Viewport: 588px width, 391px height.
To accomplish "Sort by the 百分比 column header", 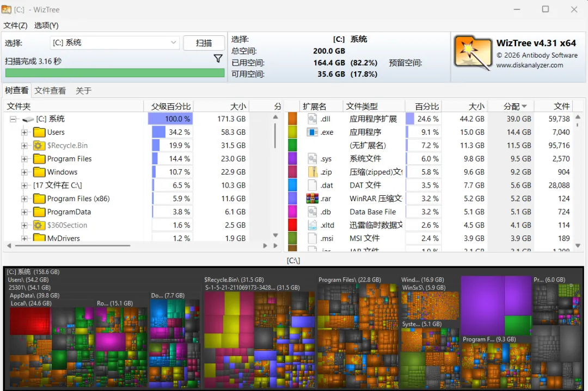I will (x=424, y=107).
